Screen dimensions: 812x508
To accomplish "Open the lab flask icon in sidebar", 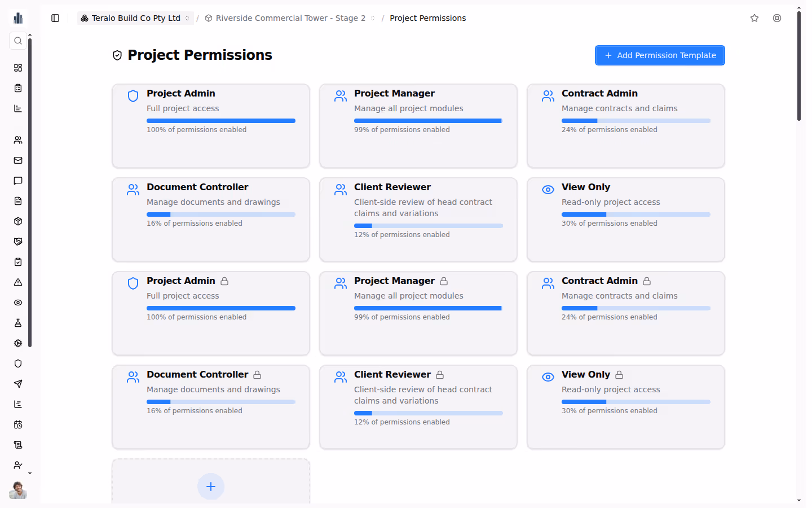I will 18,323.
